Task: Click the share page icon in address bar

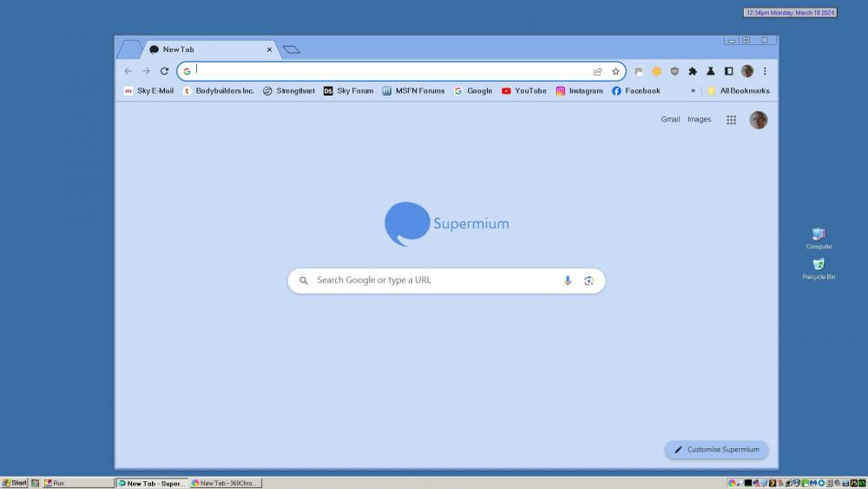Action: (597, 71)
